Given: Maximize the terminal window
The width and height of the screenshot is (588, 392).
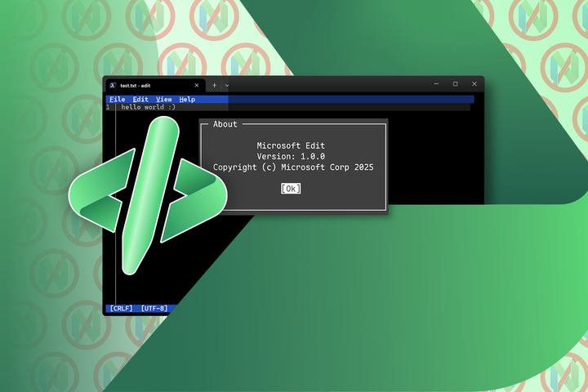Looking at the screenshot, I should tap(455, 84).
